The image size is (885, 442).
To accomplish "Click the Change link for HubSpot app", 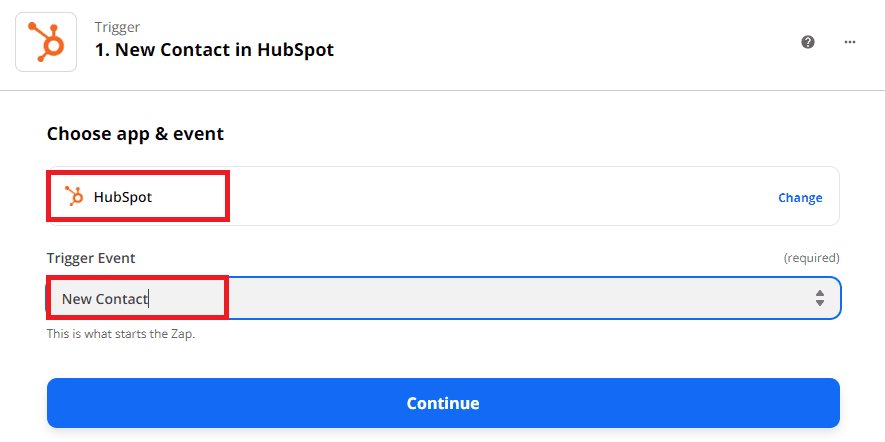I will 800,197.
